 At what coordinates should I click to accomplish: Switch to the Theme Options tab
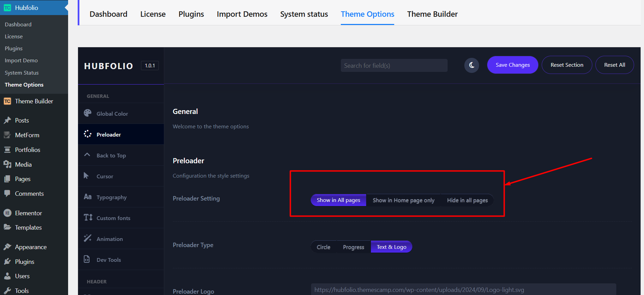click(368, 14)
